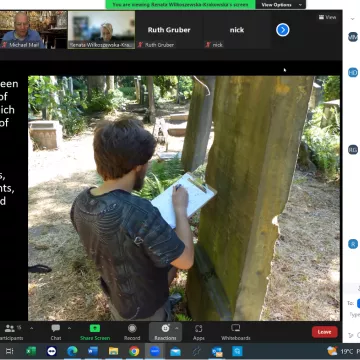The height and width of the screenshot is (360, 360).
Task: Open the Reactions smiley icon
Action: [165, 328]
